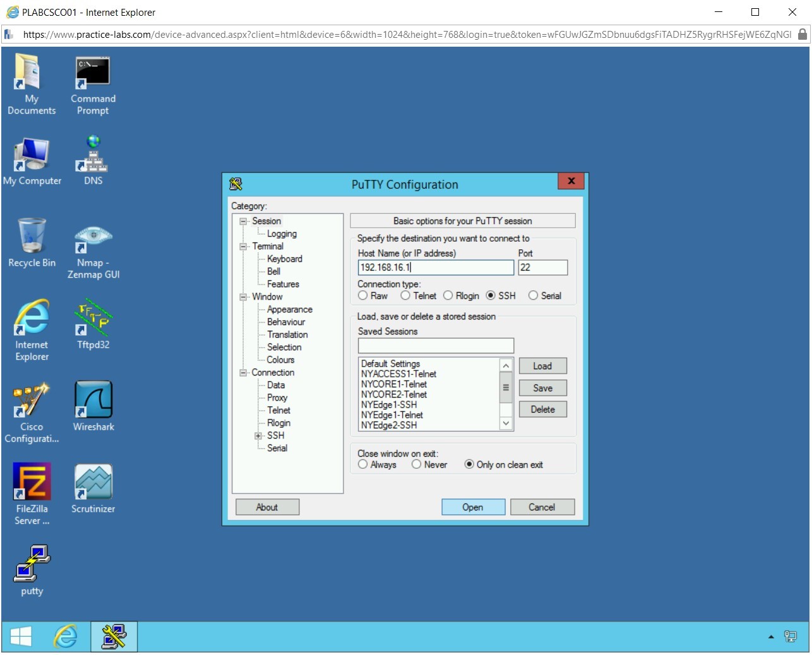Open the Keyboard category

point(284,259)
